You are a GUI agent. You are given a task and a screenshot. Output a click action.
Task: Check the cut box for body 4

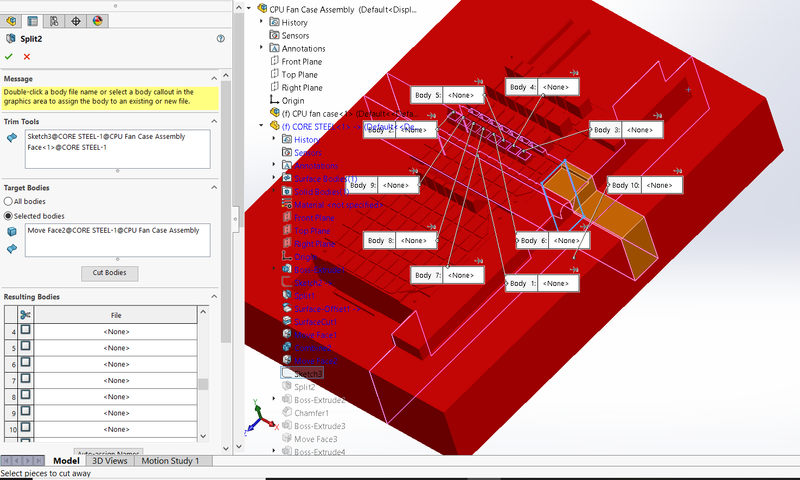pyautogui.click(x=26, y=331)
